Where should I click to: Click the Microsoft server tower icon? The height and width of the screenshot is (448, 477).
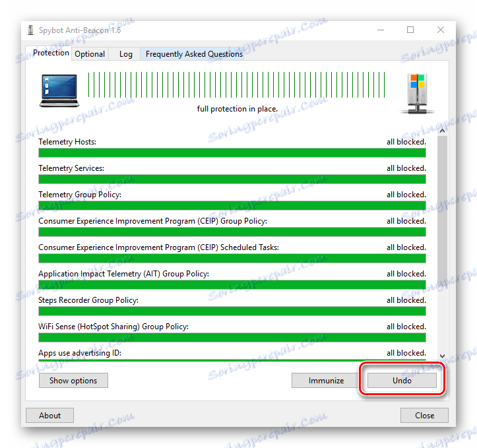[418, 94]
